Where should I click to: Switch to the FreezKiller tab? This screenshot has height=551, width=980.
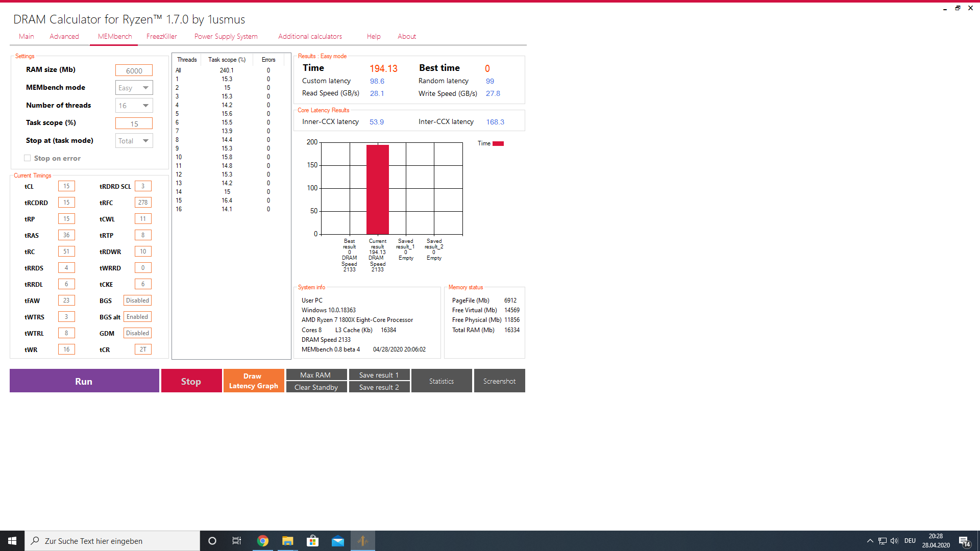click(x=161, y=36)
